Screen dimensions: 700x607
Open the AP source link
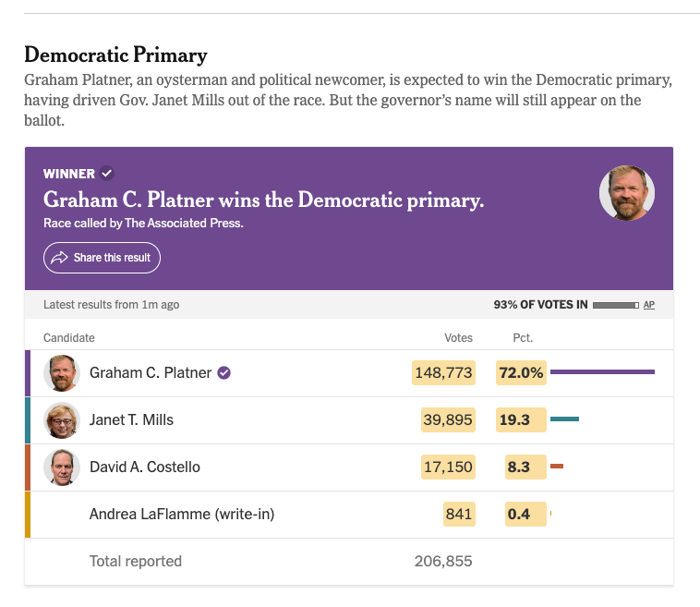[649, 305]
